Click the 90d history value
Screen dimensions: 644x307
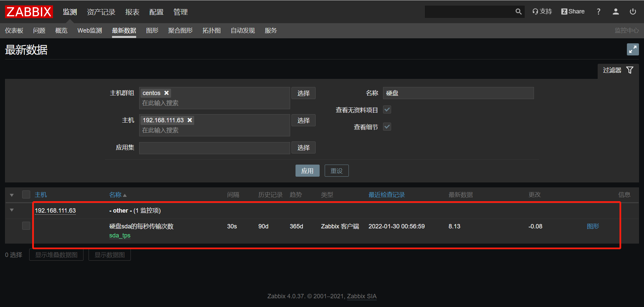pyautogui.click(x=263, y=226)
